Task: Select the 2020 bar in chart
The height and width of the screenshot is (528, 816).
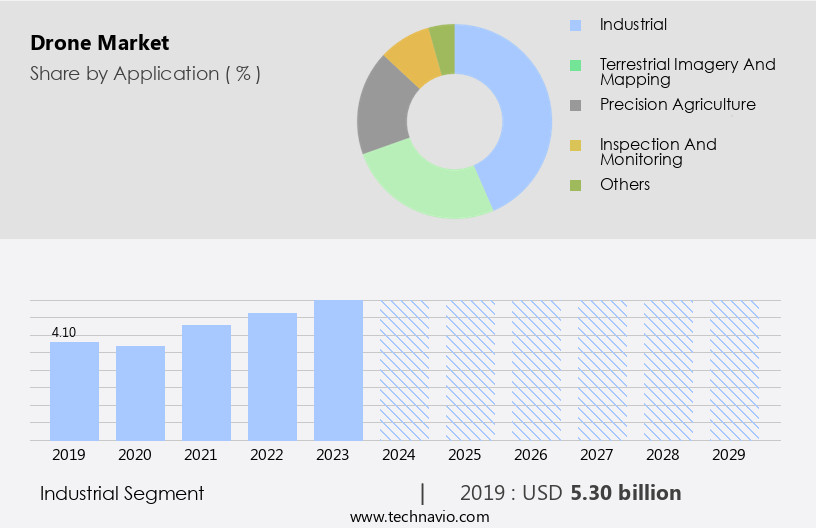Action: (140, 393)
